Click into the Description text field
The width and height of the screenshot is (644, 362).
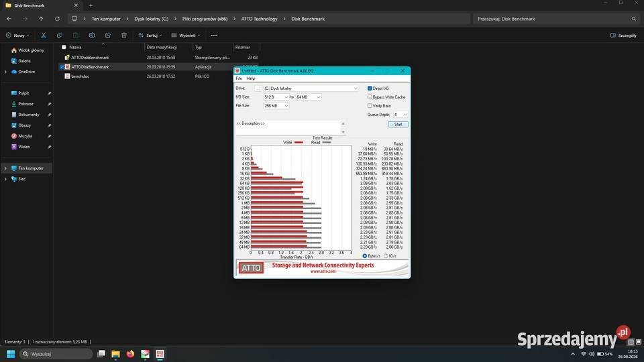(x=288, y=127)
